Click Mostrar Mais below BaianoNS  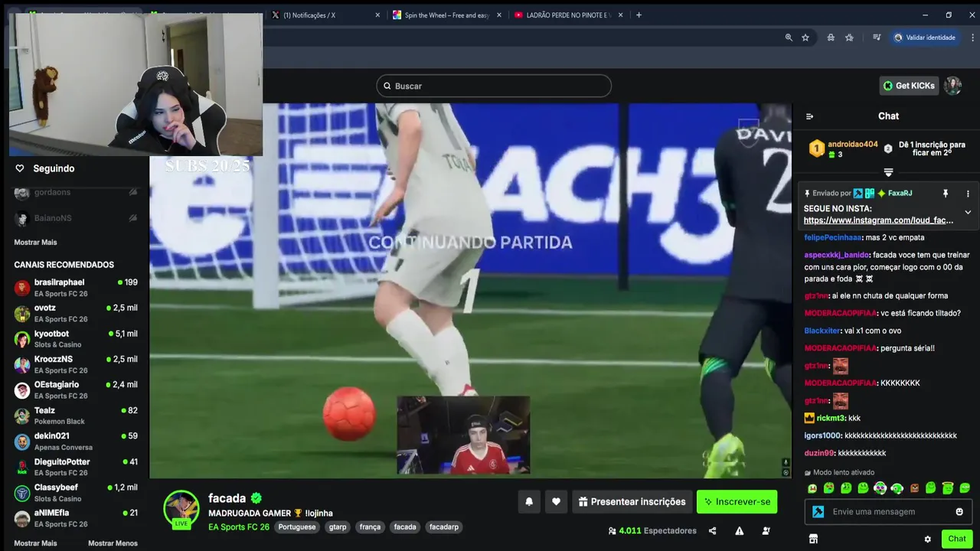click(x=35, y=243)
